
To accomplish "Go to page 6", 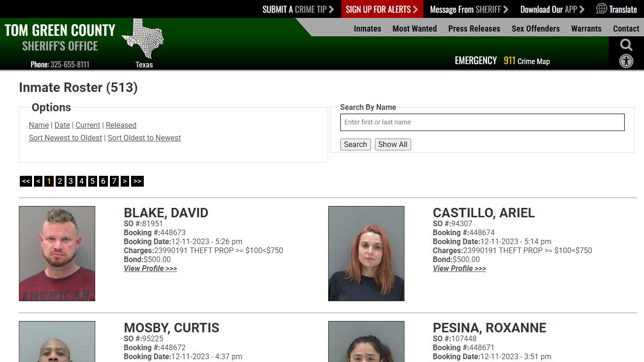I will pyautogui.click(x=103, y=181).
